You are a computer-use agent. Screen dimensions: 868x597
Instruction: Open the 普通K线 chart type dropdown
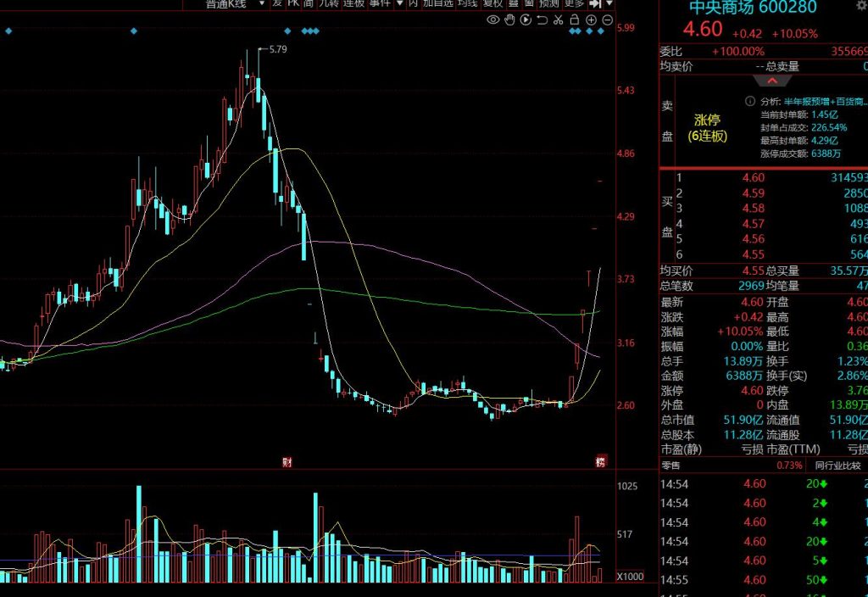(x=261, y=3)
